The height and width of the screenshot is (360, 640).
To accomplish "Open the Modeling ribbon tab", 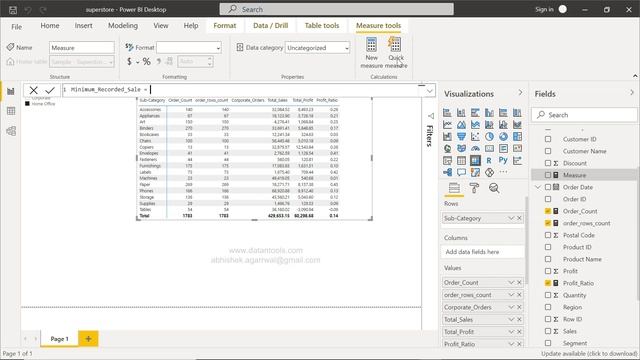I will (123, 26).
